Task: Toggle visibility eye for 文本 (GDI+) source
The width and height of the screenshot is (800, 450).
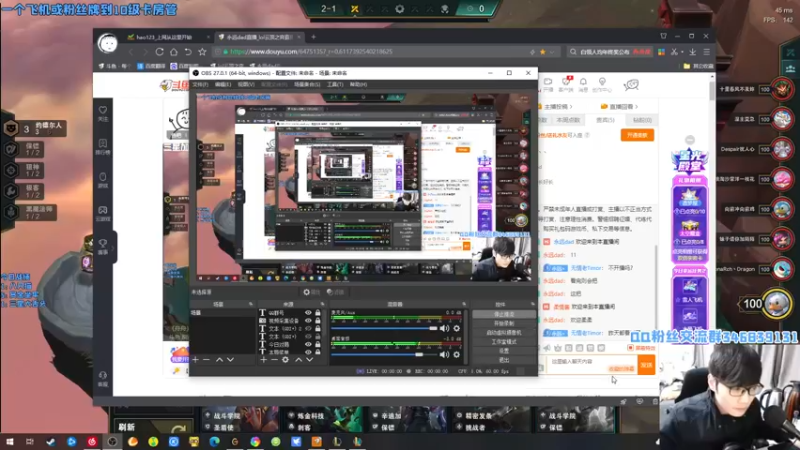Action: (308, 336)
